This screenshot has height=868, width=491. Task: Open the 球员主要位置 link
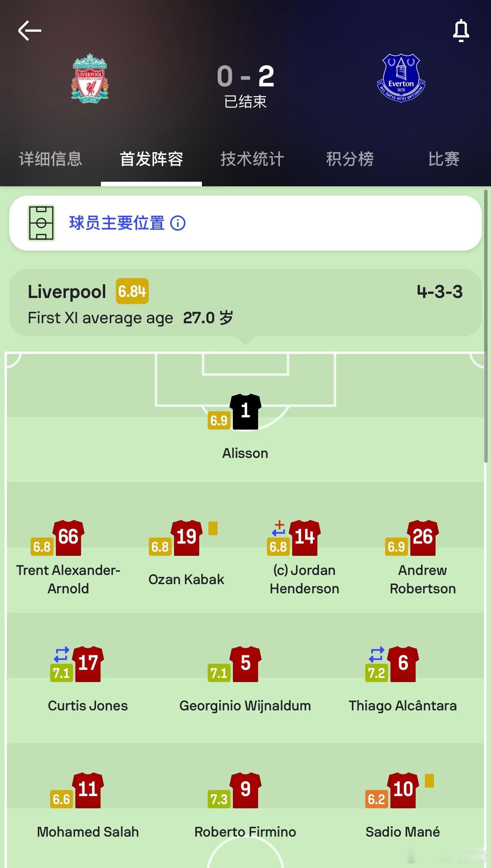(117, 223)
